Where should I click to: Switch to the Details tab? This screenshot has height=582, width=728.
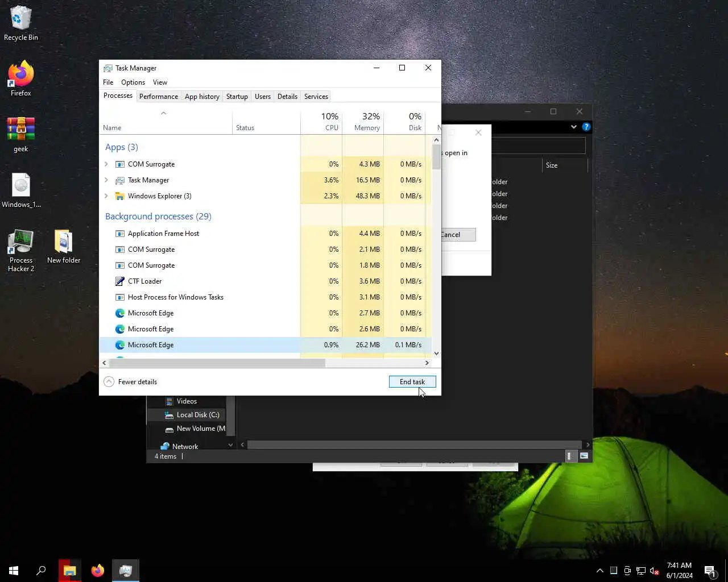tap(287, 97)
